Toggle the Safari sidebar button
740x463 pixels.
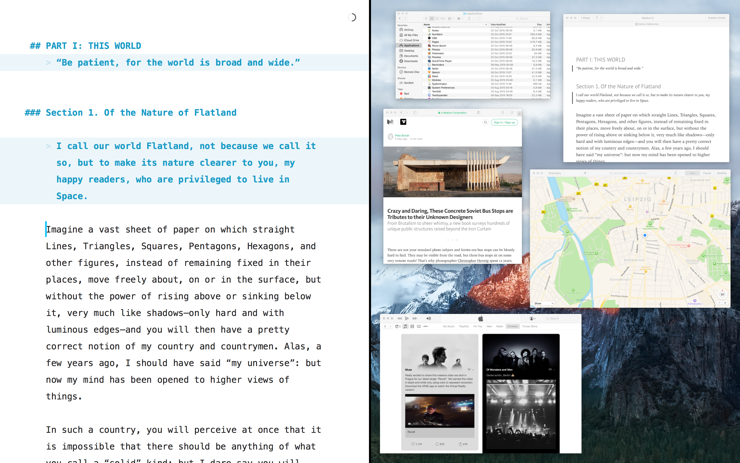tap(415, 113)
